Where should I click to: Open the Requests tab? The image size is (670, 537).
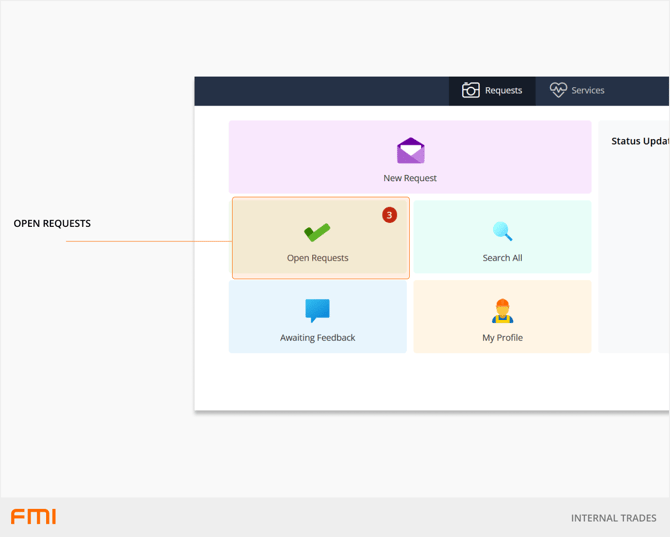click(x=492, y=91)
